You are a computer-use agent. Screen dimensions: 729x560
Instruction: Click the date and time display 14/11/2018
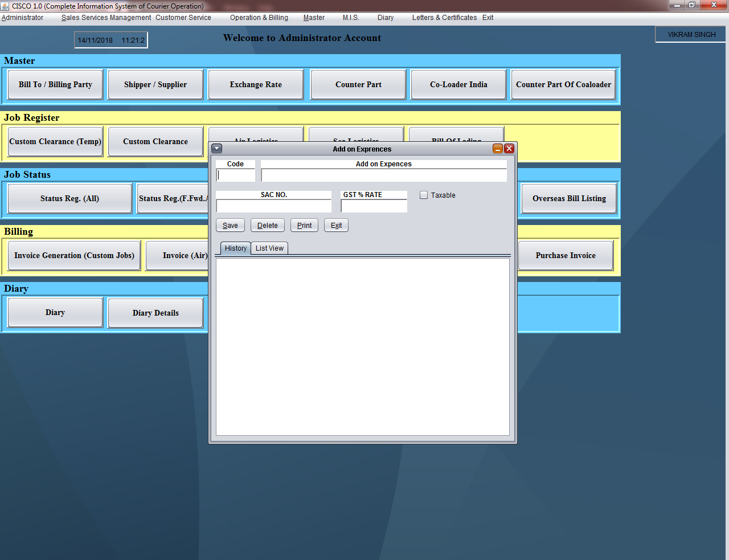pos(111,40)
